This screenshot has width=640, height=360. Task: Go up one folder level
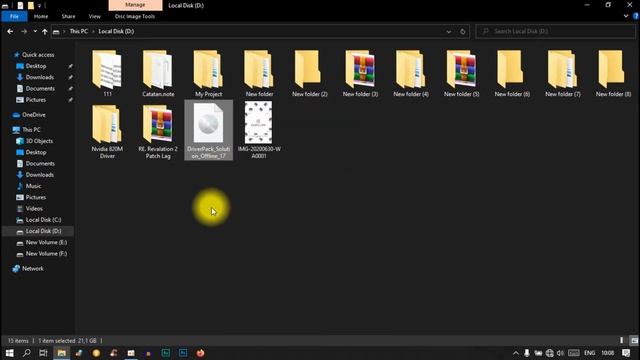click(44, 31)
